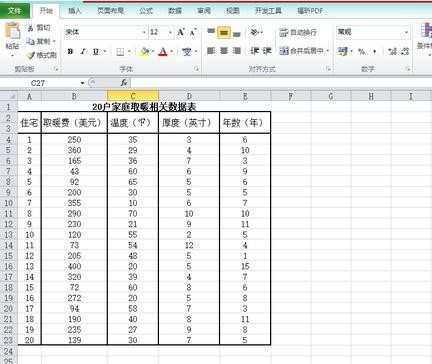Open the font size dropdown
Image resolution: width=432 pixels, height=364 pixels.
(170, 32)
